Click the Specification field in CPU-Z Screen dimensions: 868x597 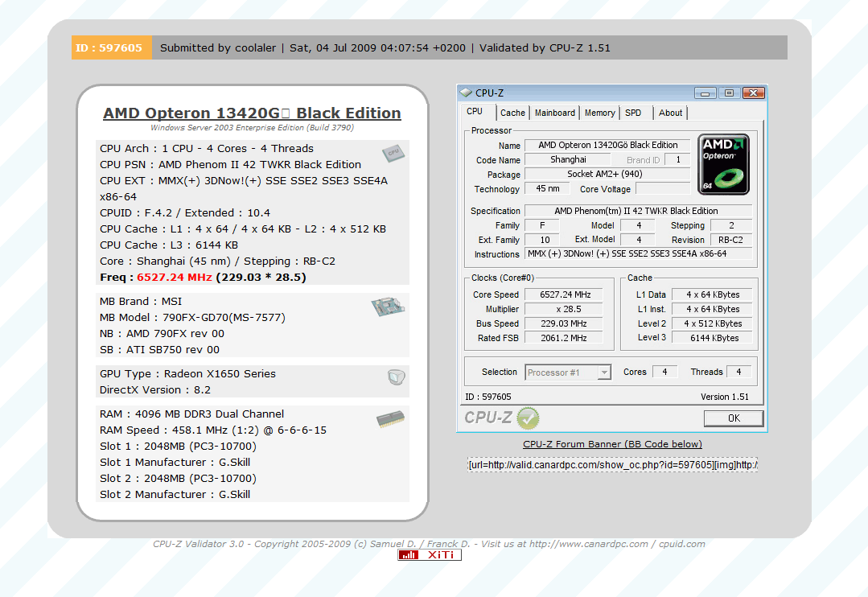pyautogui.click(x=638, y=211)
